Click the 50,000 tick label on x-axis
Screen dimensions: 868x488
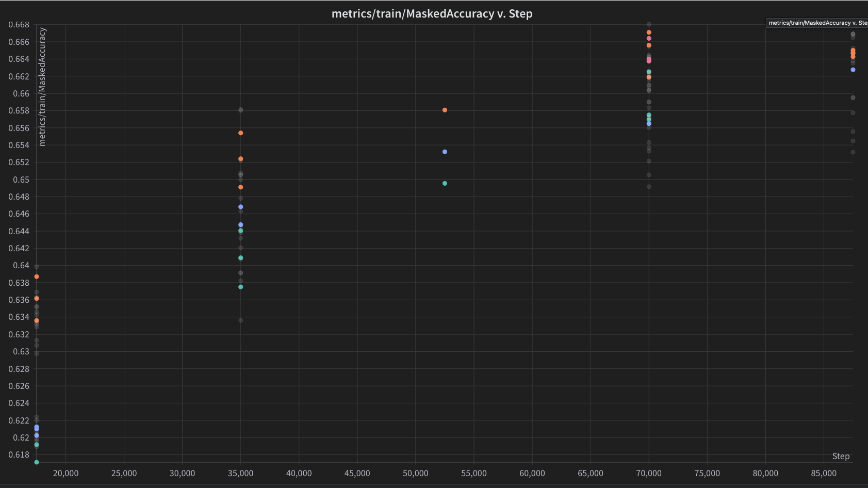point(415,473)
